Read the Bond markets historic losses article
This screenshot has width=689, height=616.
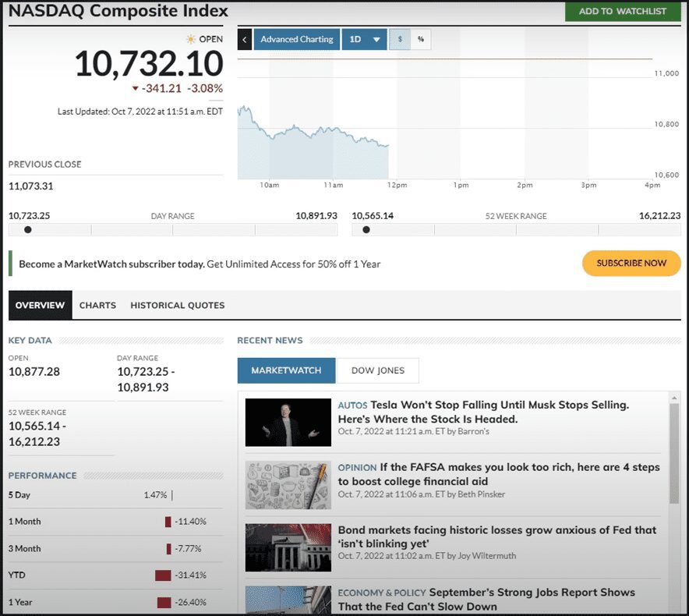point(496,536)
